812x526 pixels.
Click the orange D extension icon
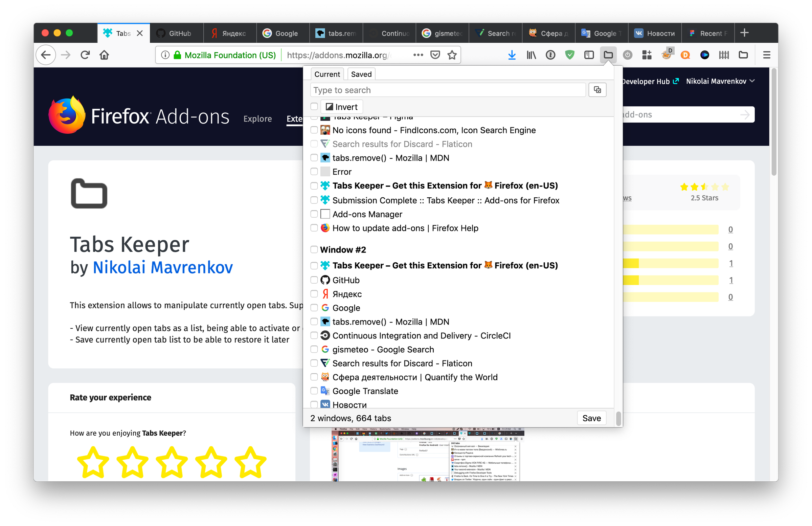tap(685, 54)
